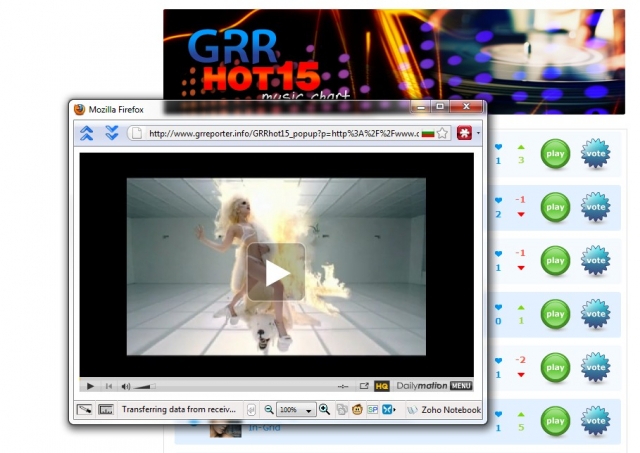The height and width of the screenshot is (453, 640).
Task: Open the Dailymotion MENU
Action: point(461,386)
